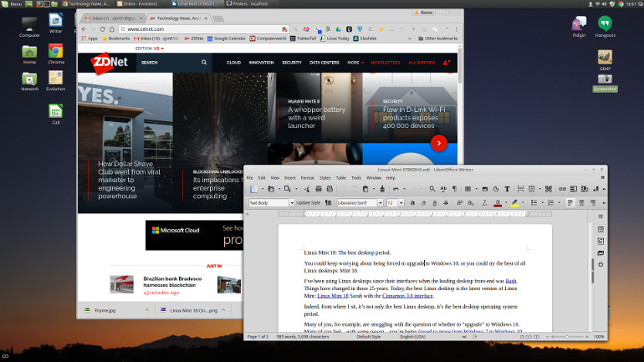The image size is (644, 362).
Task: Click the Insert Hyperlink icon in Writer
Action: pos(562,189)
